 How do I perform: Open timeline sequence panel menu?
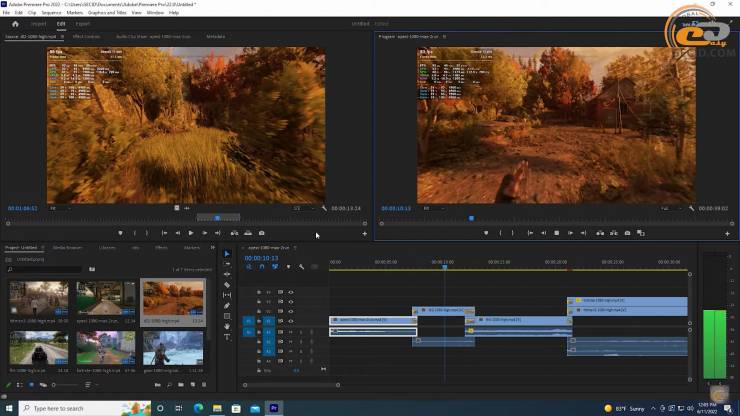point(295,248)
